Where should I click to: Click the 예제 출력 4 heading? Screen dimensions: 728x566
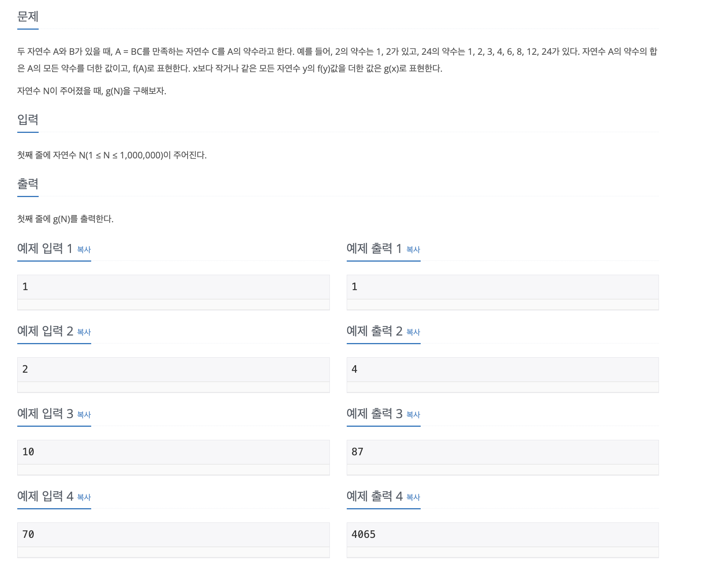coord(374,496)
